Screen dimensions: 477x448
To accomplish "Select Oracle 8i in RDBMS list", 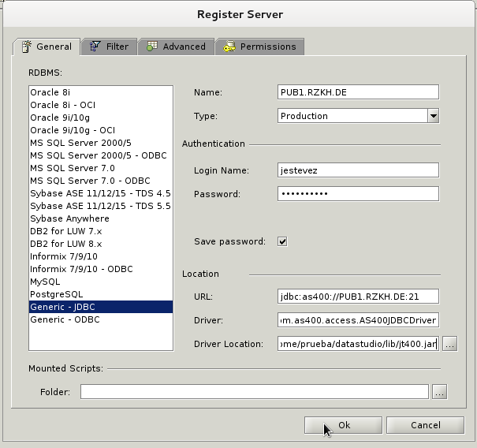I will 101,92.
